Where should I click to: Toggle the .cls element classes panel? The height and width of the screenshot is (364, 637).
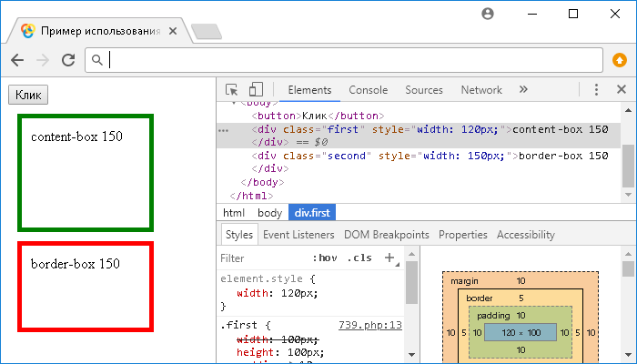click(x=361, y=258)
